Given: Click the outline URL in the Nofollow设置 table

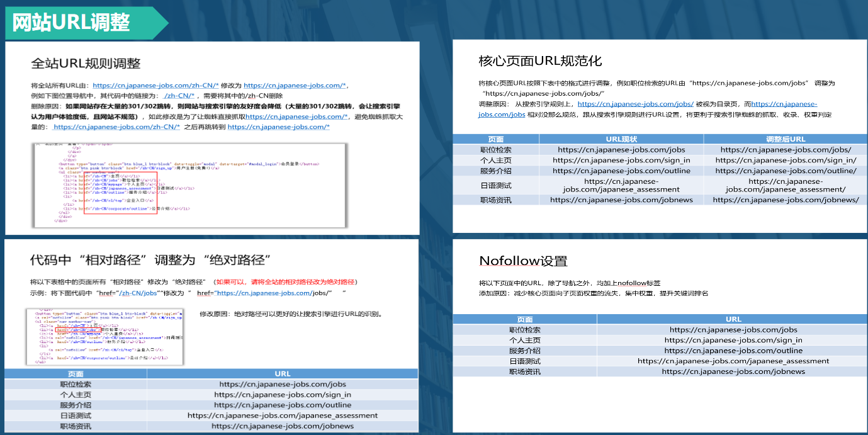Looking at the screenshot, I should 733,351.
